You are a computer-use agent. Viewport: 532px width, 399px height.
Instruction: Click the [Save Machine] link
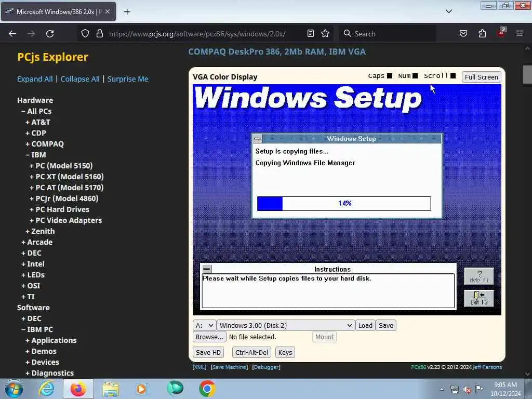pos(229,367)
